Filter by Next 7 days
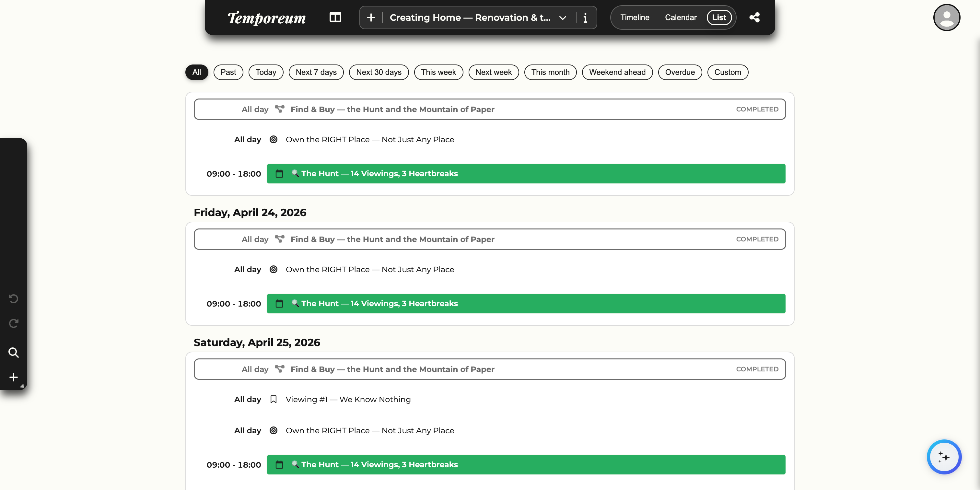Screen dimensions: 980x490 316,72
